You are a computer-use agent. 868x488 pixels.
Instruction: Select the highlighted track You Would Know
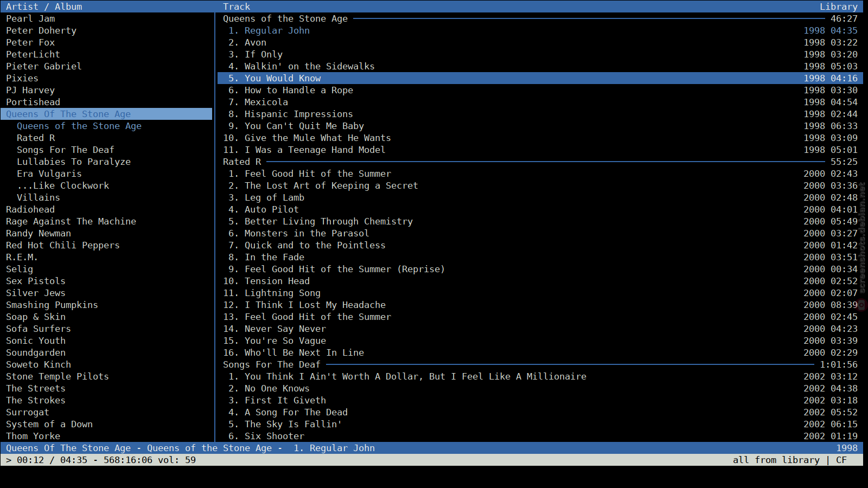(540, 78)
